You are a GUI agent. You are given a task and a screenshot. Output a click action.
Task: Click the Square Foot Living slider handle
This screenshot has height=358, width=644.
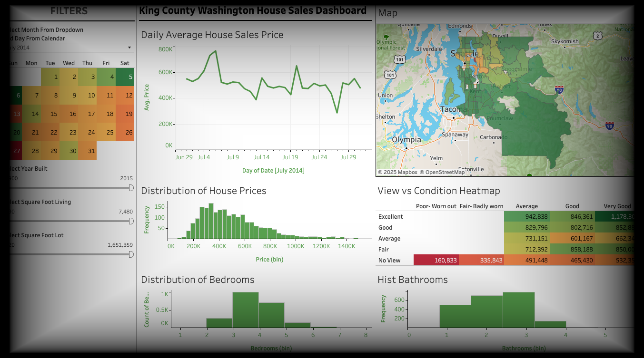[131, 221]
